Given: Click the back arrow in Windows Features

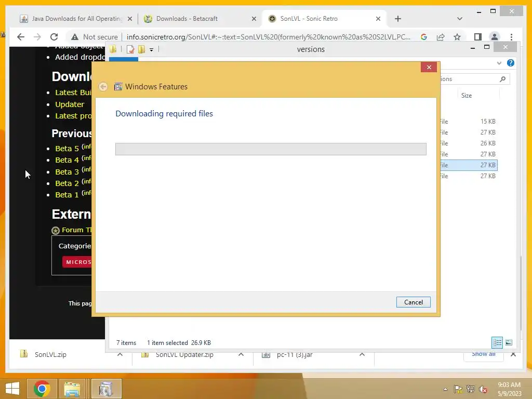Looking at the screenshot, I should click(x=103, y=87).
